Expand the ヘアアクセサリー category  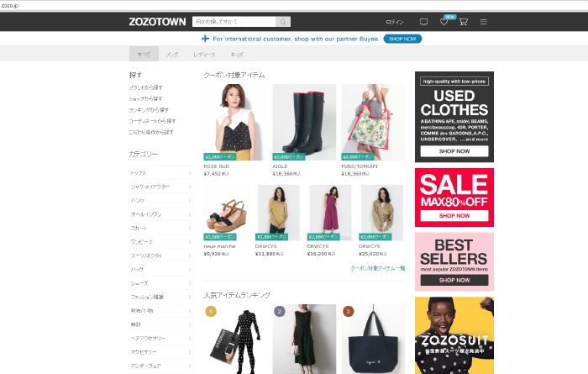point(161,338)
